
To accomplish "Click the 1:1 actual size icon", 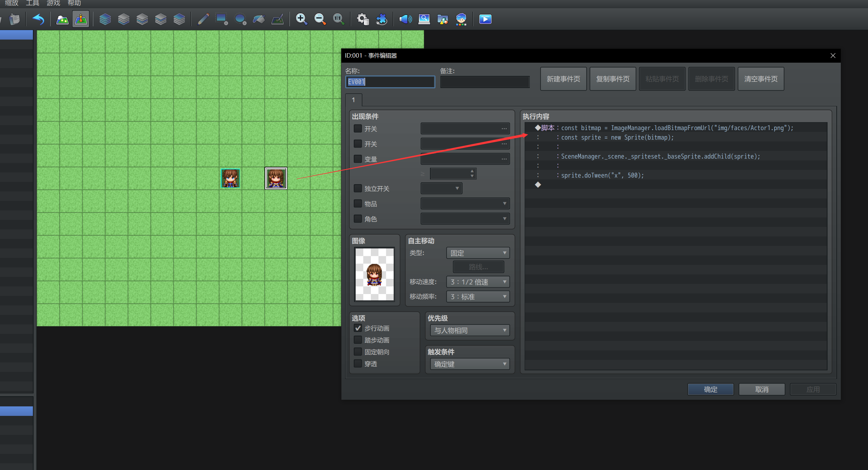I will point(338,19).
